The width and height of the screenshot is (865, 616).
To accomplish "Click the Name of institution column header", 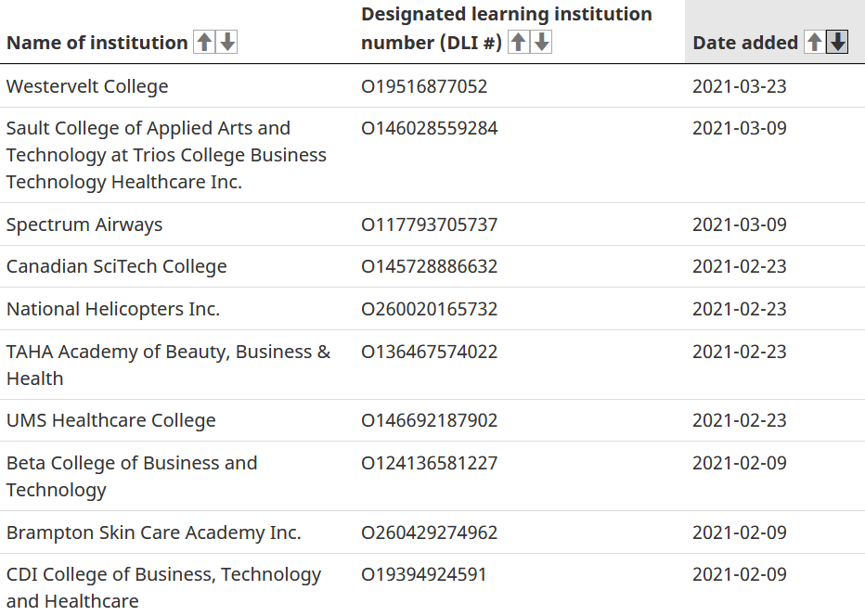I will coord(97,43).
